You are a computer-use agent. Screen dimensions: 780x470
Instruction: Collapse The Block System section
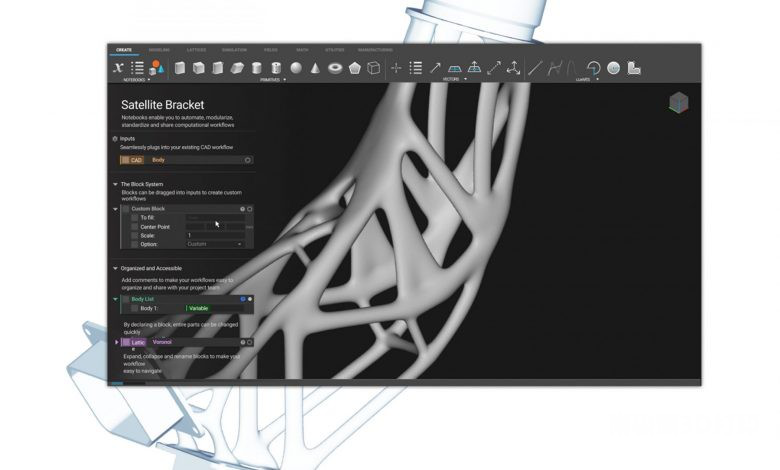click(115, 184)
